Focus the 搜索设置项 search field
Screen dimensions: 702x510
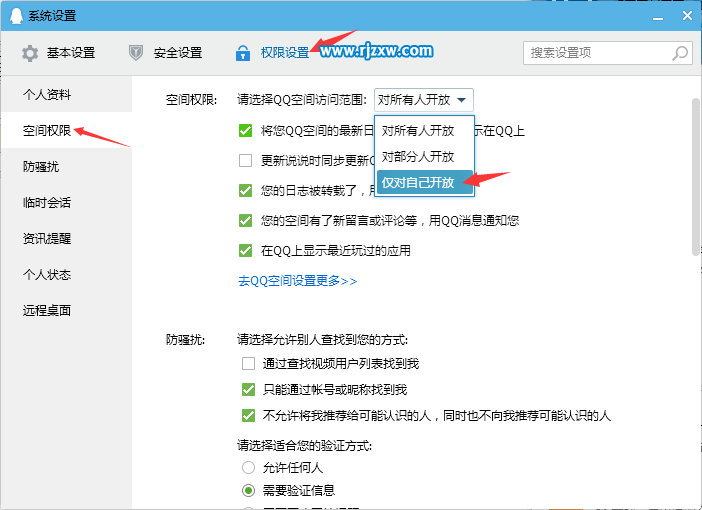click(608, 53)
